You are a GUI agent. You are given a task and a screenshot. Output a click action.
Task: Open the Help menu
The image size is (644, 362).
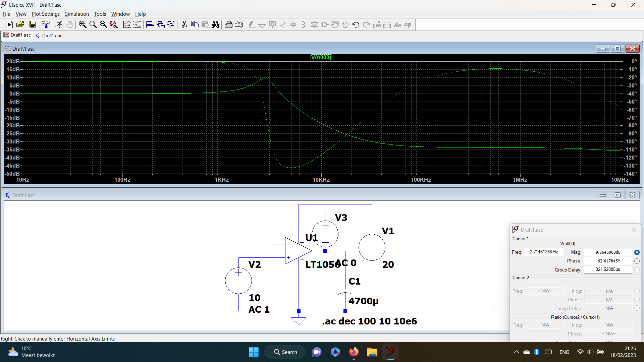pos(140,14)
